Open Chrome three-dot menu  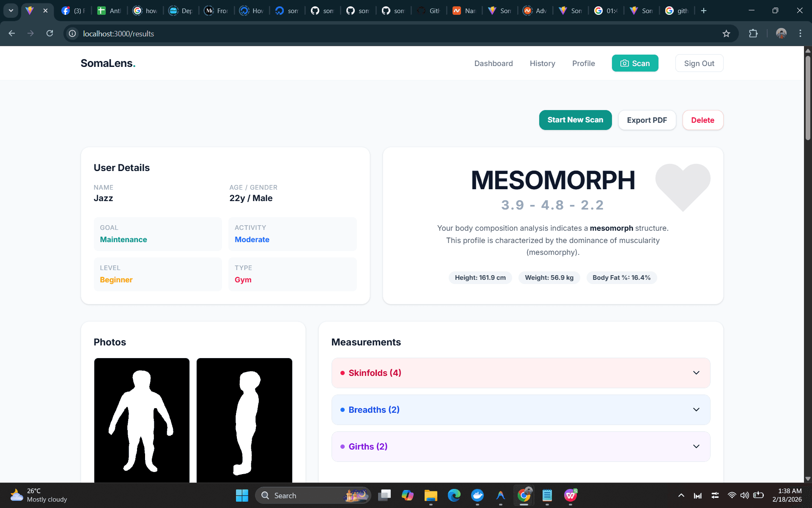(800, 33)
